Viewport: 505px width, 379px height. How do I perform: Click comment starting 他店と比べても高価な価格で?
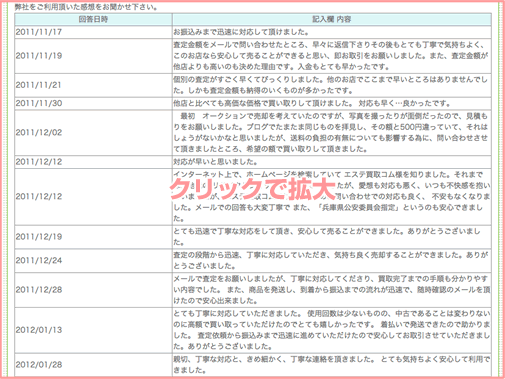tap(332, 103)
